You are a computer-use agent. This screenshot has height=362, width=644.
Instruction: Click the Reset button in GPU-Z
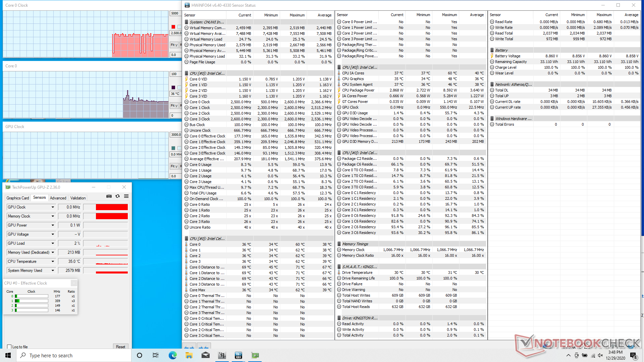(x=120, y=347)
